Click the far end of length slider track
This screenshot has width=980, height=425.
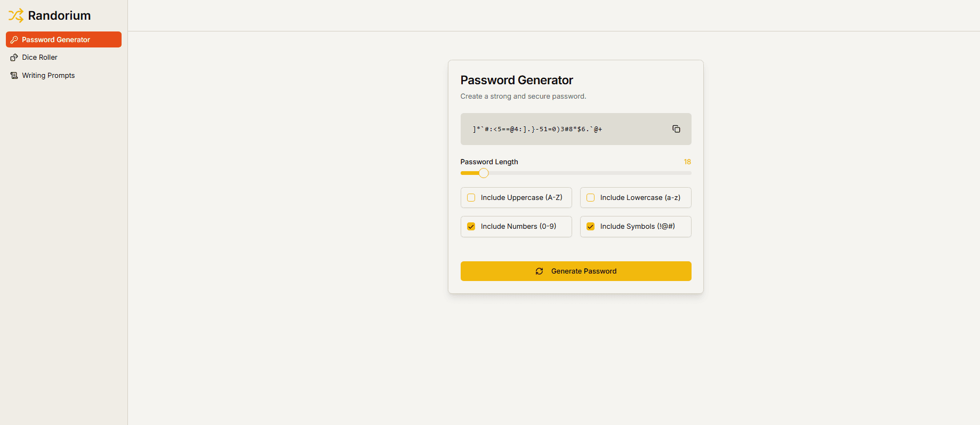[689, 173]
